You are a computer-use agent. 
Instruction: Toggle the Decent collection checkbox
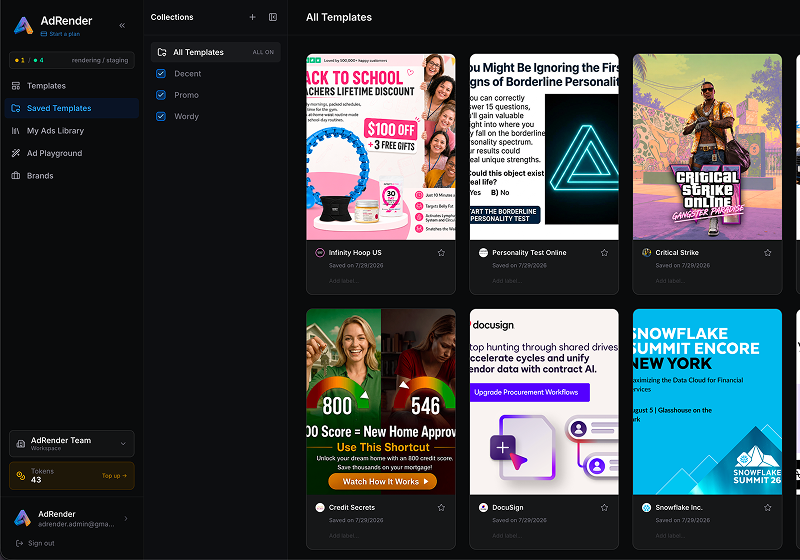[161, 73]
